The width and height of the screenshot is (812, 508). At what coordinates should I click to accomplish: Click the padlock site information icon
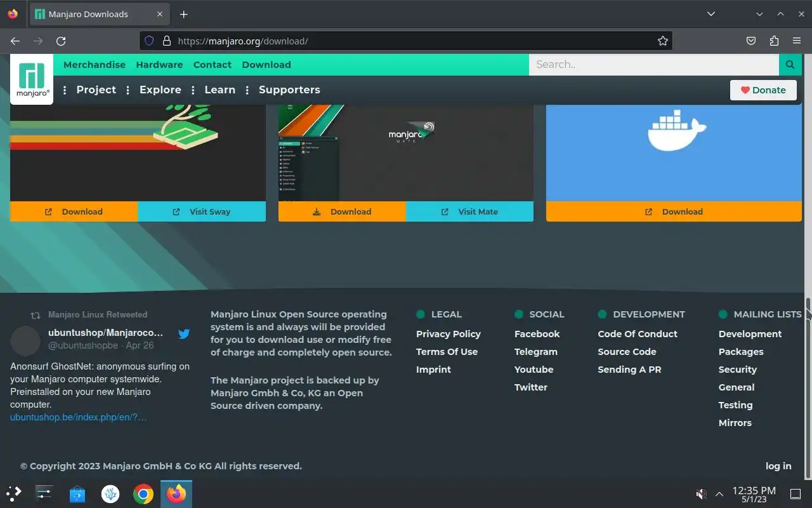coord(167,41)
